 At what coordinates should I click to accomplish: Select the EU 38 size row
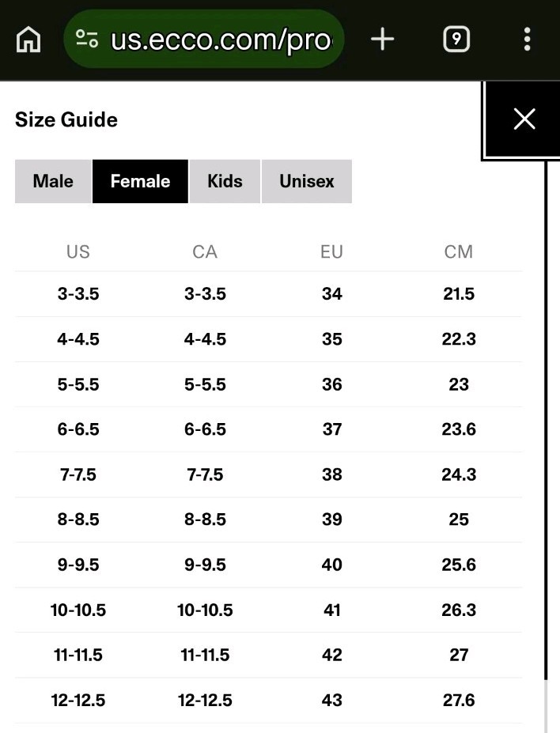point(268,474)
